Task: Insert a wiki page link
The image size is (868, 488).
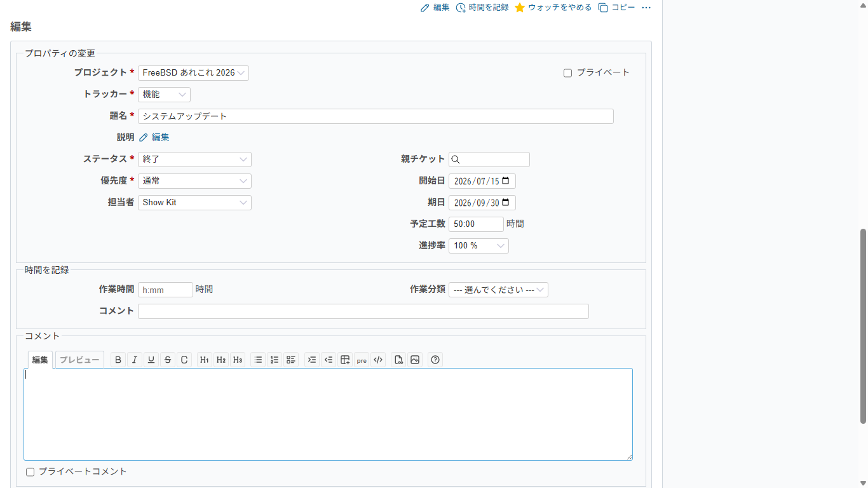Action: 398,360
